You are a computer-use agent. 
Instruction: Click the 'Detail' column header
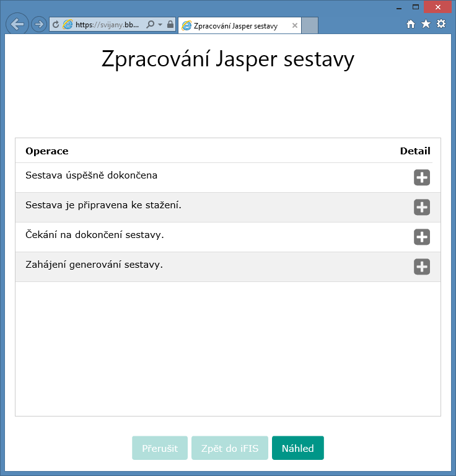pyautogui.click(x=415, y=151)
